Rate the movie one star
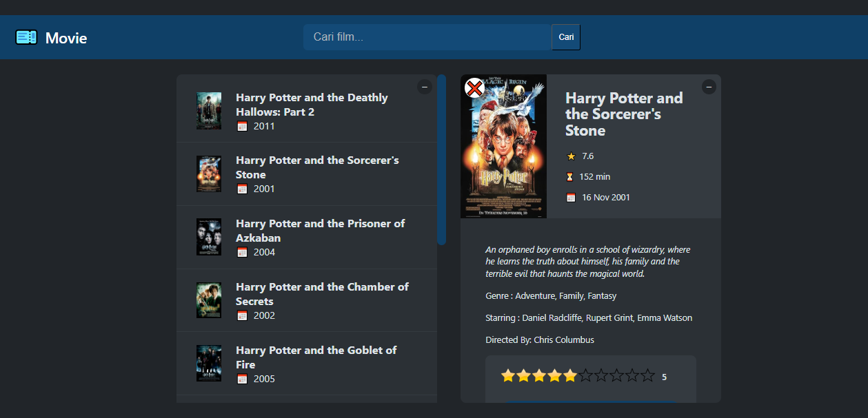The height and width of the screenshot is (418, 868). [508, 376]
